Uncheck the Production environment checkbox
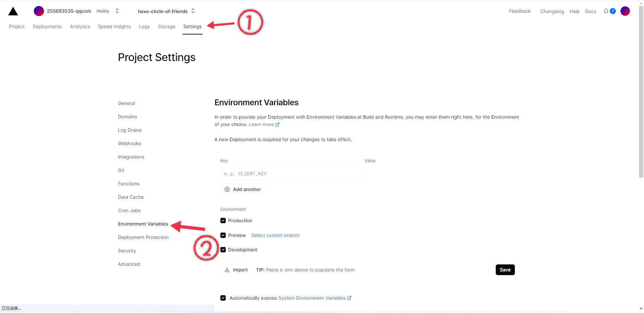 (223, 221)
